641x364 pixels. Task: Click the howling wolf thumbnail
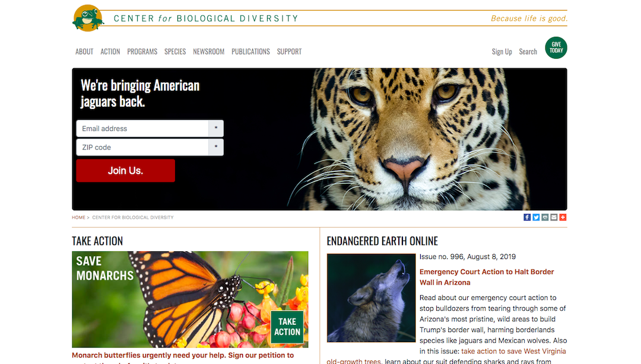click(371, 298)
